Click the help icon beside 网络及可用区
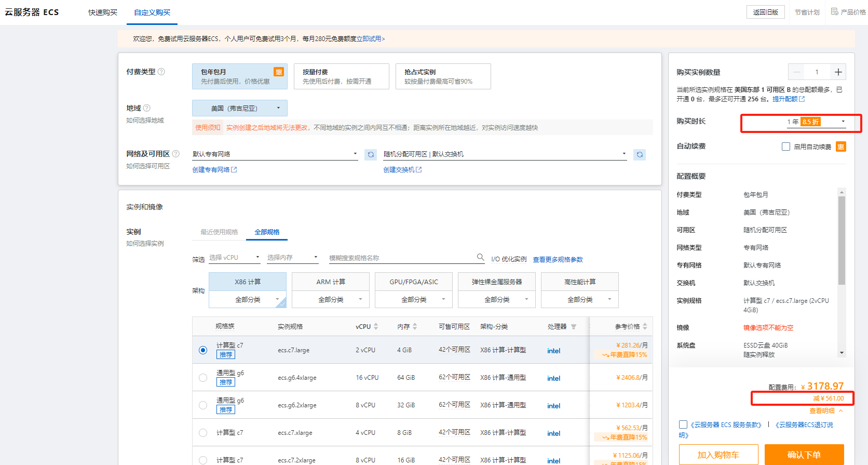This screenshot has width=868, height=465. (x=176, y=154)
